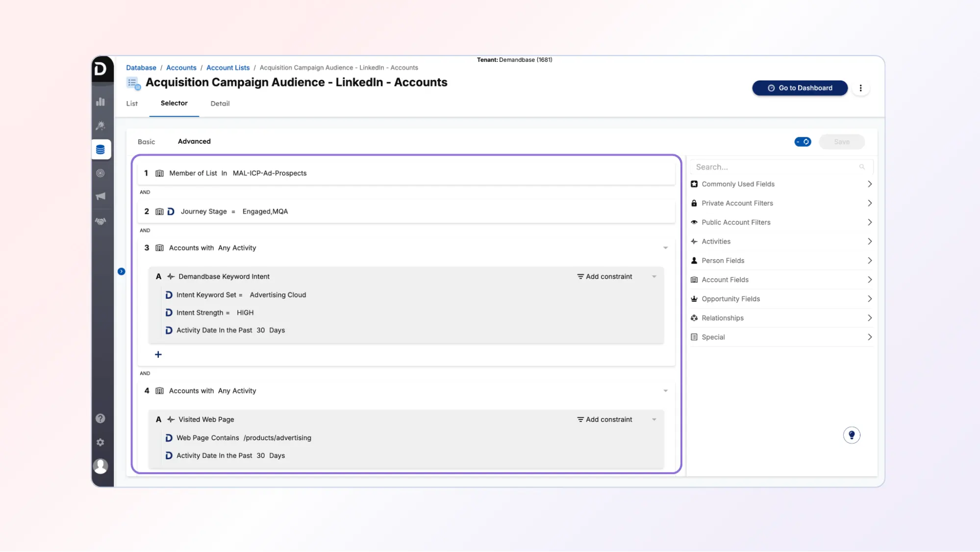The image size is (980, 552).
Task: Click the three-dot overflow menu near Go to Dashboard
Action: [x=861, y=88]
